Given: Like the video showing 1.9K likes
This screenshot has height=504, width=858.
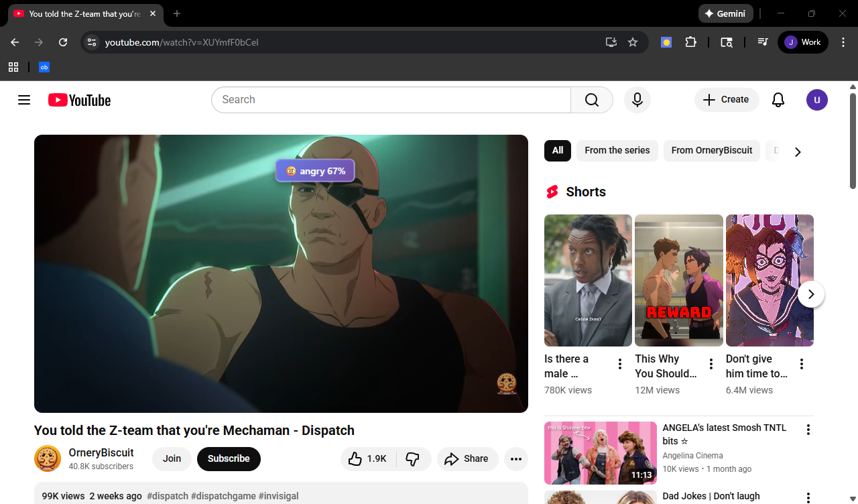Looking at the screenshot, I should coord(367,458).
